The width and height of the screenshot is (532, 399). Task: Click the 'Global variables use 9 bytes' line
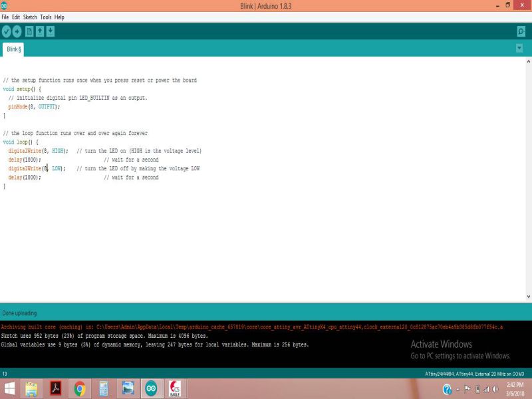coord(155,344)
